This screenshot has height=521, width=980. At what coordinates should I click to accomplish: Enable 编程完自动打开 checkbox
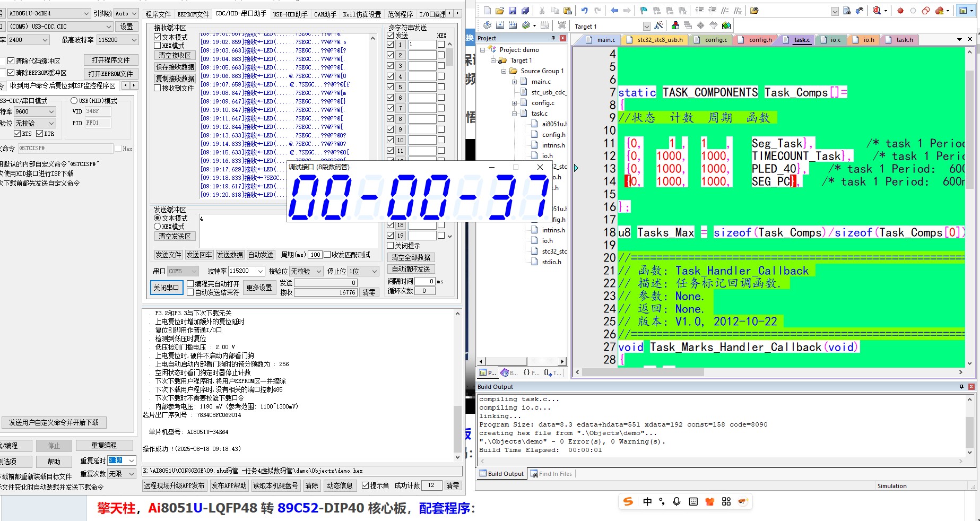click(190, 284)
